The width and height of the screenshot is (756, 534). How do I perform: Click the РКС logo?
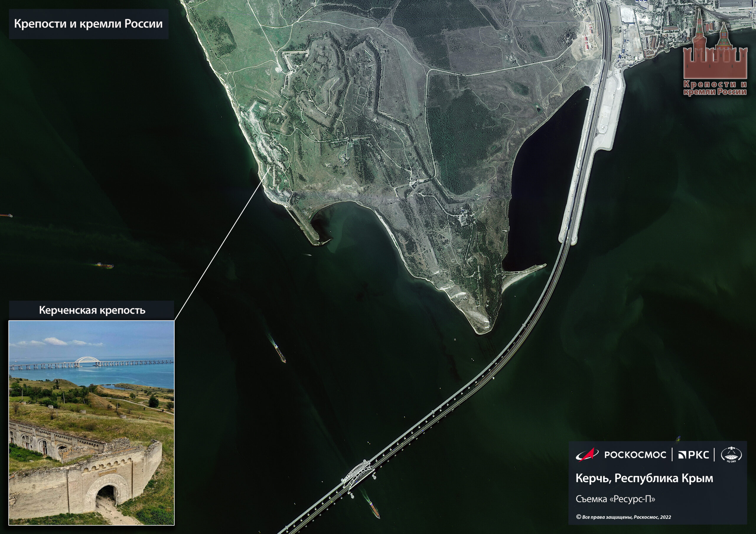coord(694,455)
